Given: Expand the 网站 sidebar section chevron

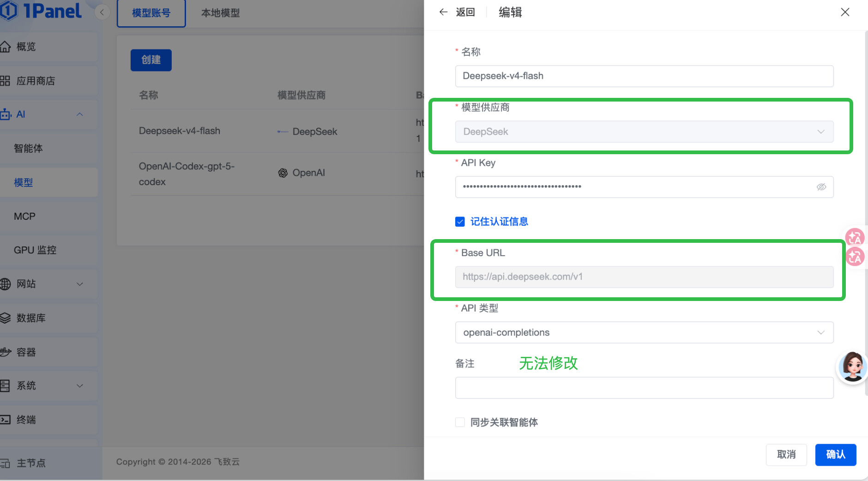Looking at the screenshot, I should pos(80,284).
